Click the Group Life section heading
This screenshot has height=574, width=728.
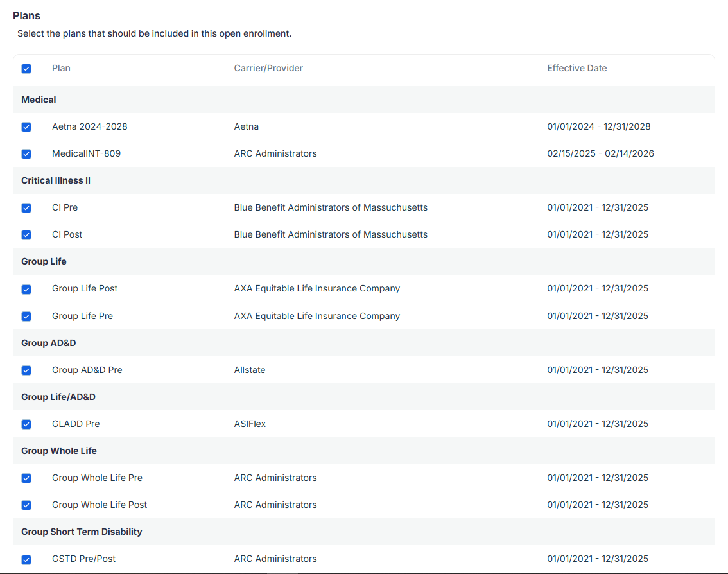[44, 261]
